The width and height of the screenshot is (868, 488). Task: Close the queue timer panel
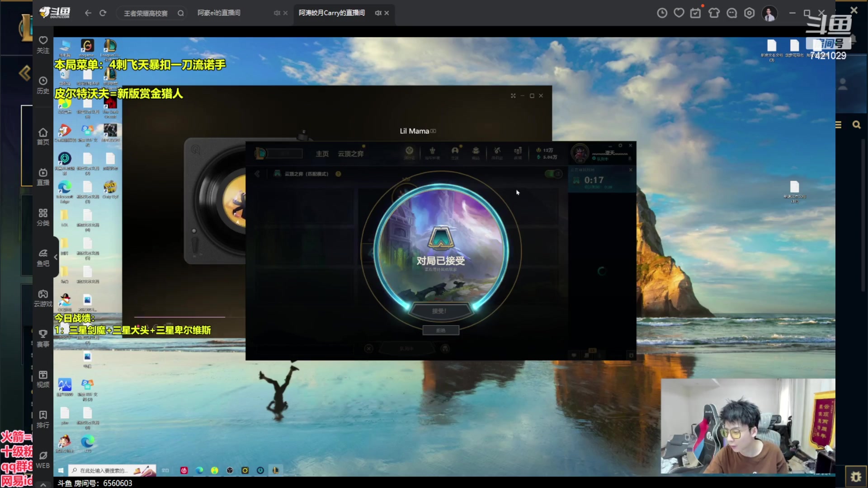(631, 170)
